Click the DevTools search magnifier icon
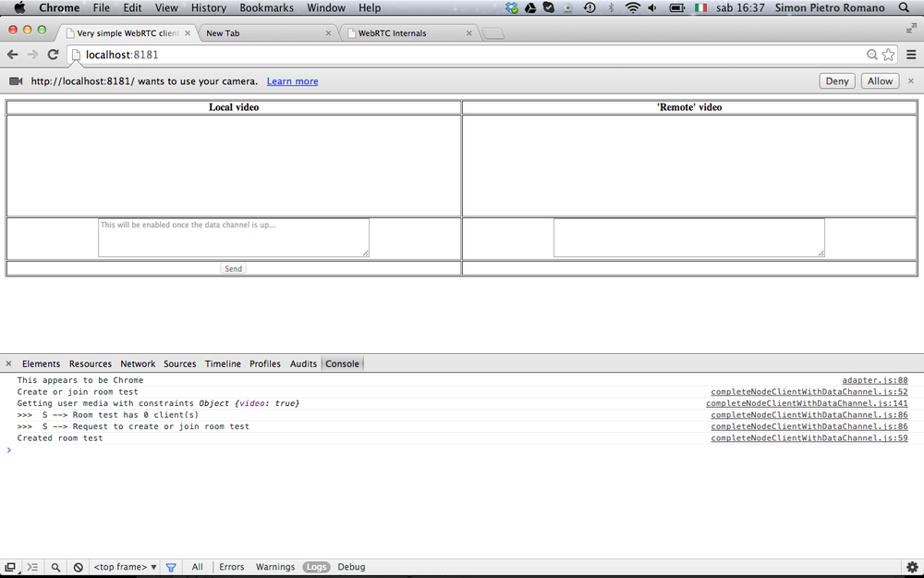Image resolution: width=924 pixels, height=578 pixels. [x=55, y=567]
